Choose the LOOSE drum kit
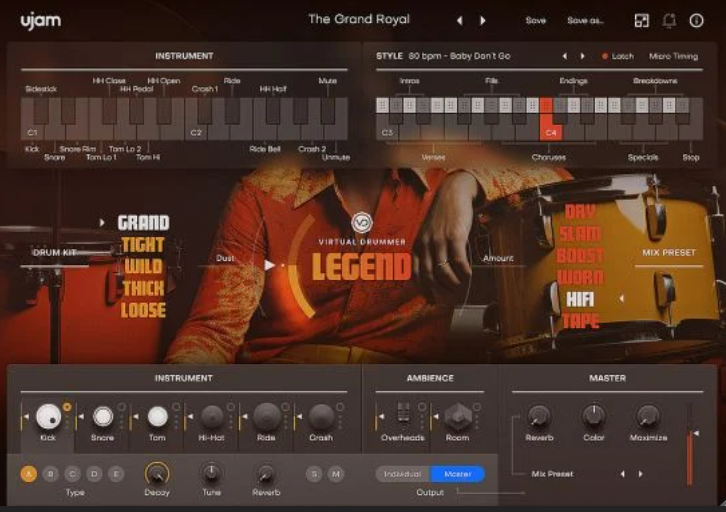The width and height of the screenshot is (726, 512). click(x=143, y=310)
